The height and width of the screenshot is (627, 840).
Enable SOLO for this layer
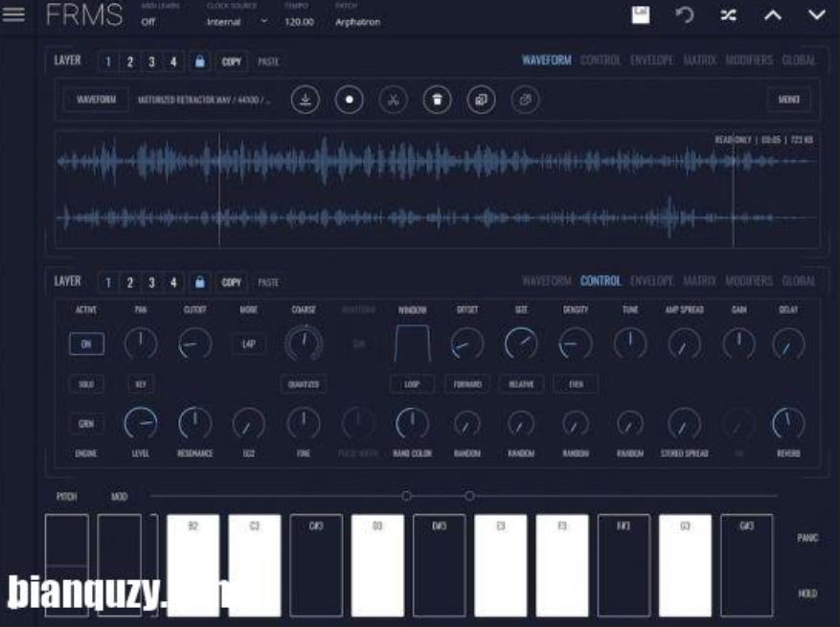(x=86, y=384)
